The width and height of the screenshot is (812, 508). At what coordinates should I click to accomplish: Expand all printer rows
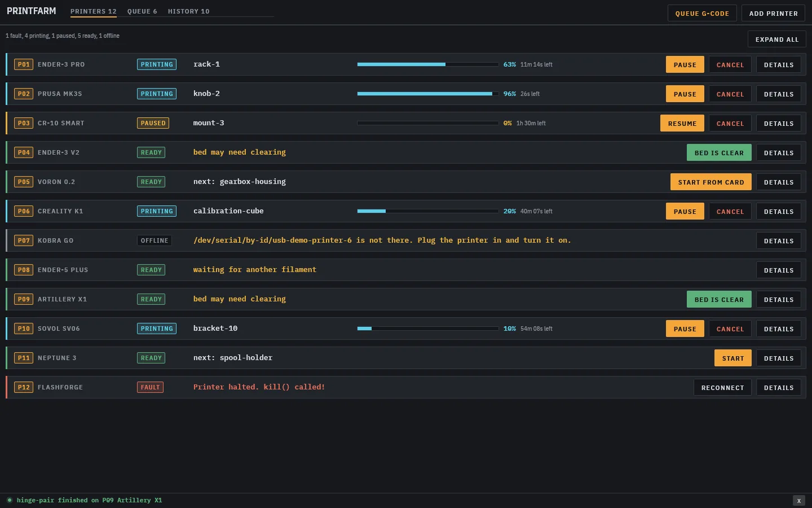pyautogui.click(x=776, y=40)
